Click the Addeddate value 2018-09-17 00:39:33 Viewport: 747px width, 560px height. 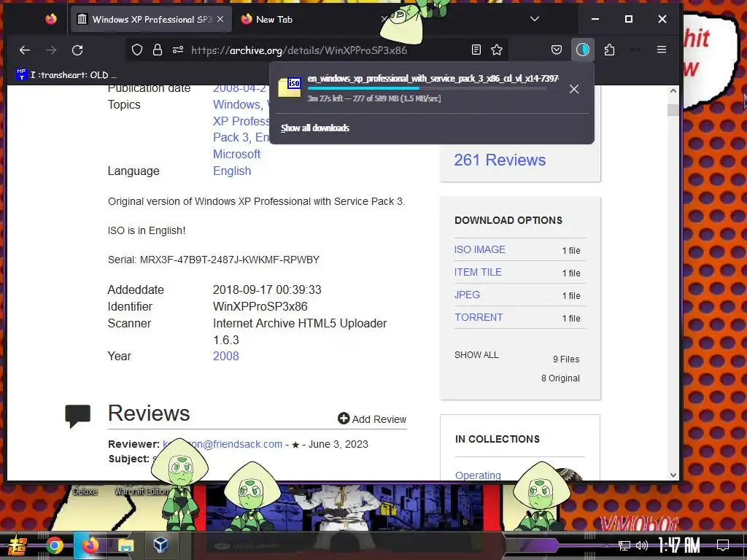[267, 290]
